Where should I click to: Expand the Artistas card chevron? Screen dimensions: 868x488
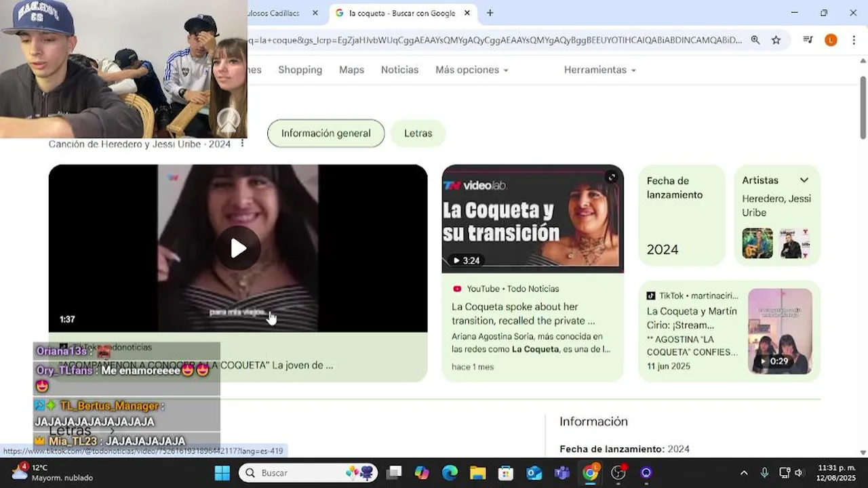(804, 180)
